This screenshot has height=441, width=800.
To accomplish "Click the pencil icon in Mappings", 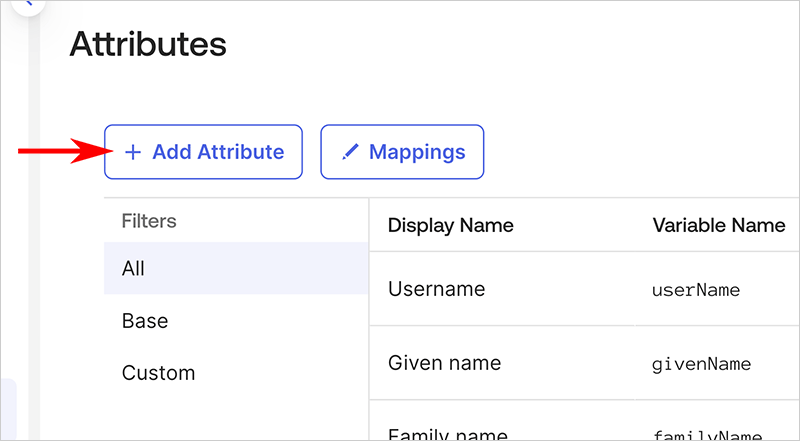I will [349, 153].
